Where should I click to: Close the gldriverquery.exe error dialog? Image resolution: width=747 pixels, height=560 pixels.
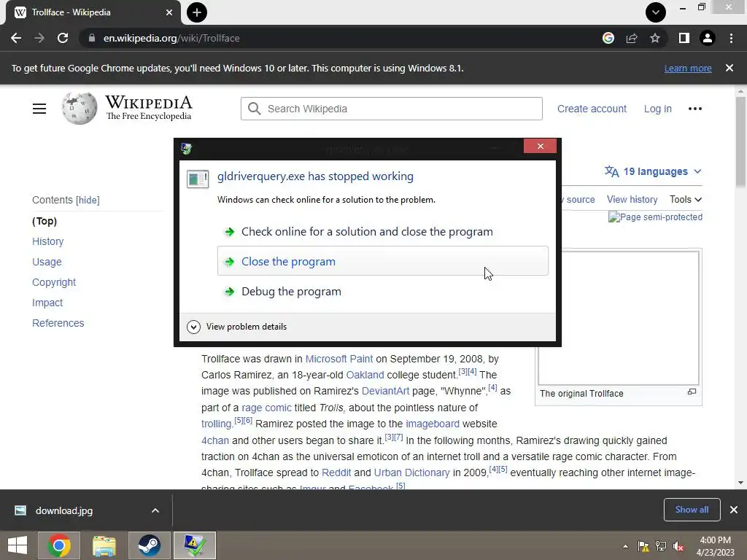(541, 146)
